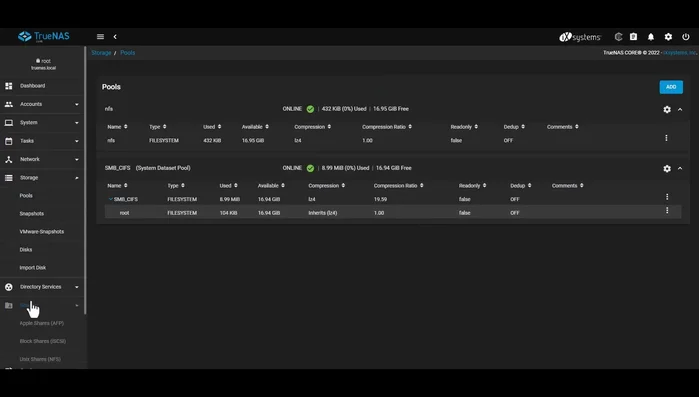The image size is (699, 397).
Task: Select Disks under Storage
Action: point(26,250)
